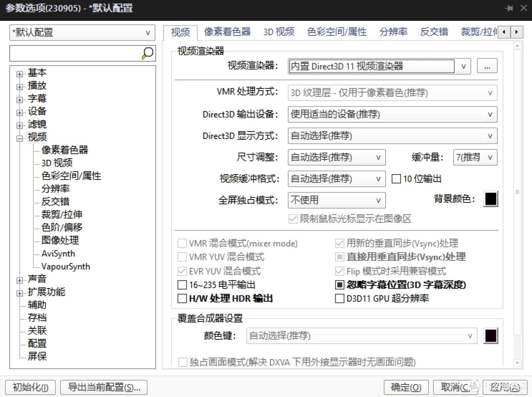Viewport: 532px width, 397px height.
Task: Switch to the 反交错 tab
Action: tap(434, 32)
